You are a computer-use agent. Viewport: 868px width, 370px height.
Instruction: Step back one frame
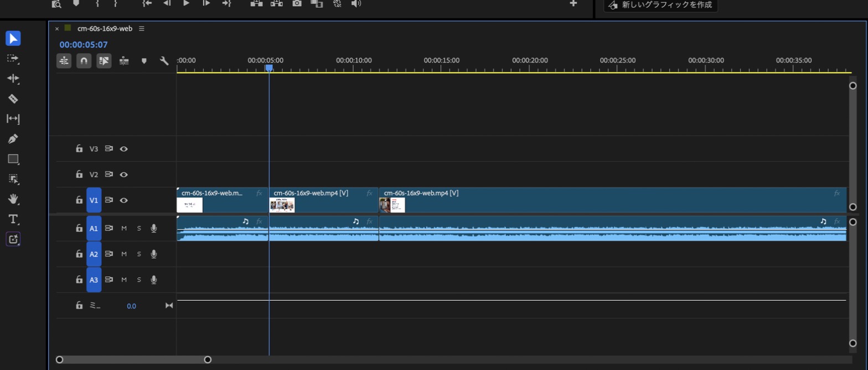[x=167, y=3]
